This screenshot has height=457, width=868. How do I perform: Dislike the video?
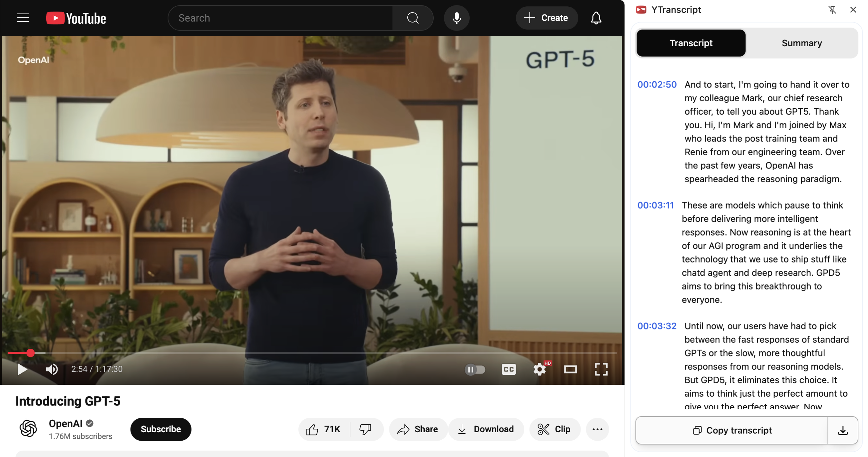click(366, 429)
